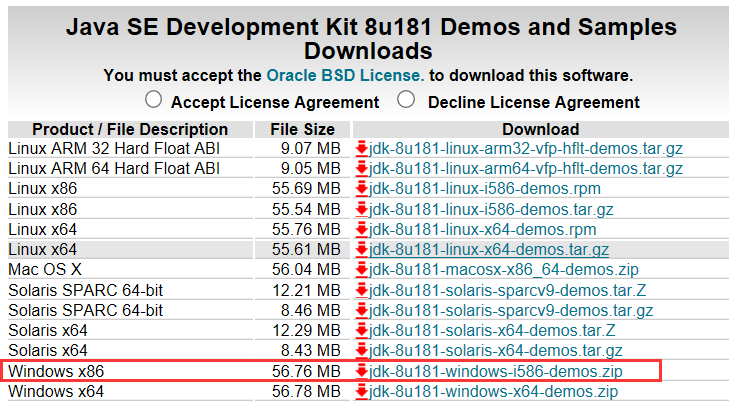Click download arrow beside linux-i586-demos.rpm

[x=362, y=188]
